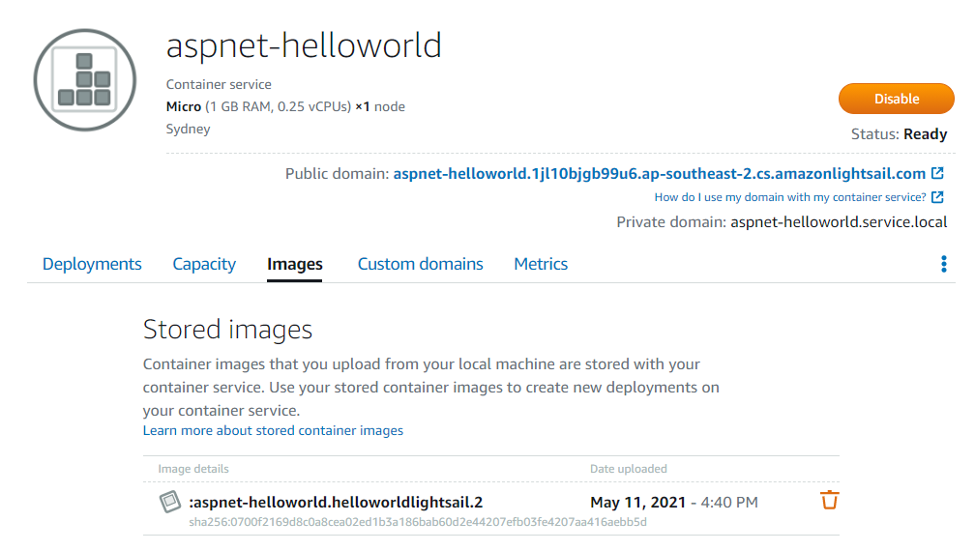
Task: Click the ':aspnet-helloworld.helloworldlightsail.2' image name
Action: coord(336,502)
